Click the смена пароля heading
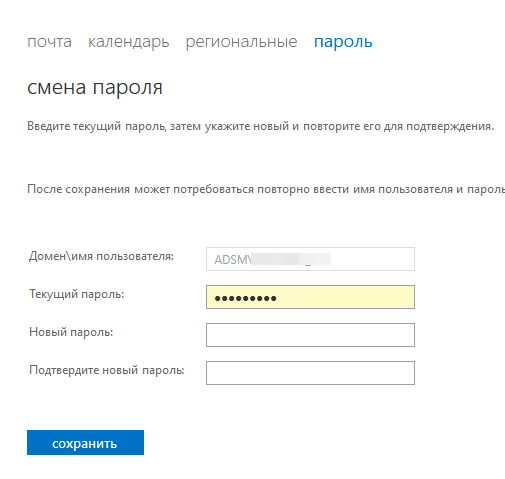Viewport: 505px width, 479px height. tap(95, 88)
